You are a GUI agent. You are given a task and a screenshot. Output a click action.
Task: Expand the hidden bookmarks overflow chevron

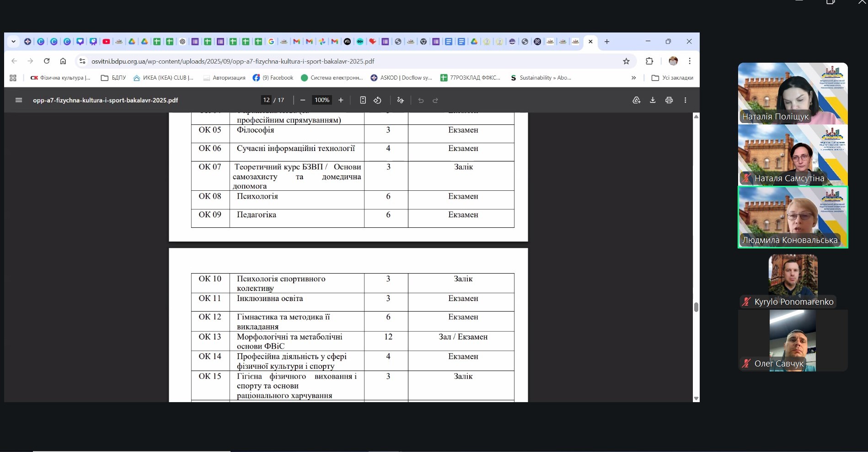tap(633, 78)
